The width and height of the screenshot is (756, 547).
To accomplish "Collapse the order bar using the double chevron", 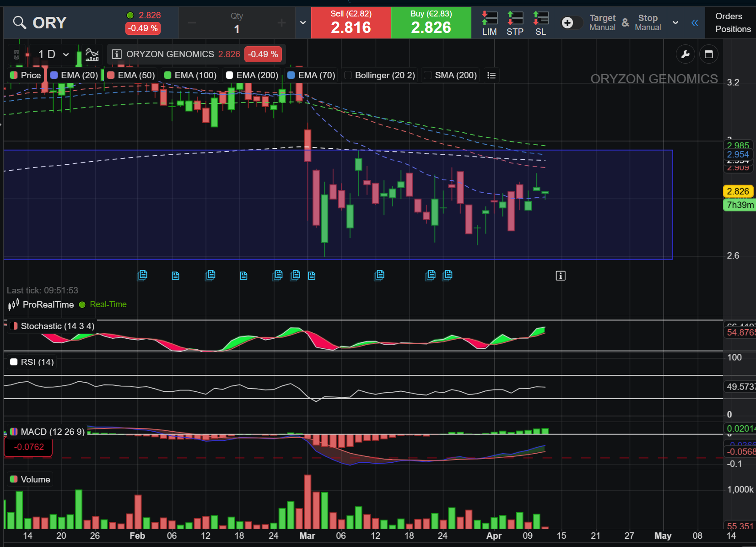I will click(694, 22).
